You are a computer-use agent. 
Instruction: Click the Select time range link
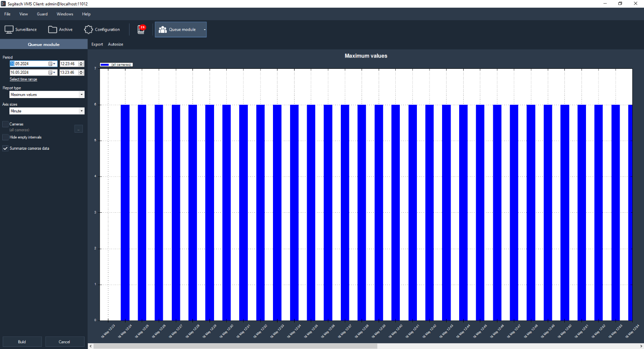[x=23, y=79]
